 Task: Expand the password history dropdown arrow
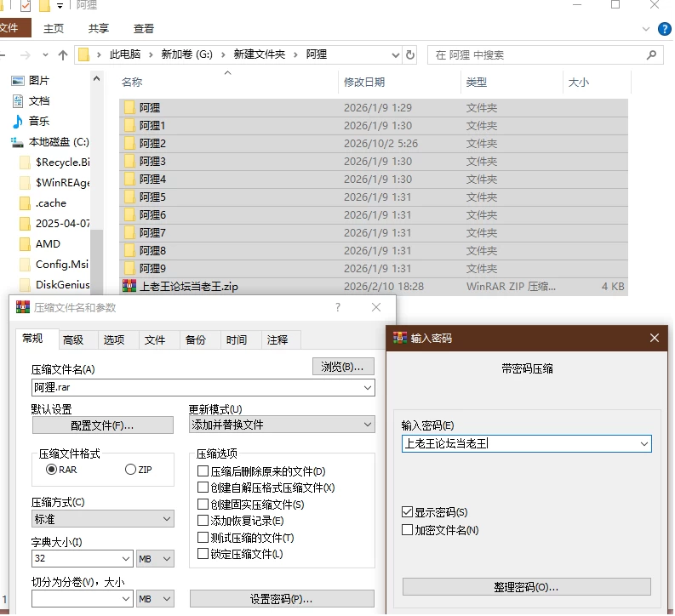644,443
